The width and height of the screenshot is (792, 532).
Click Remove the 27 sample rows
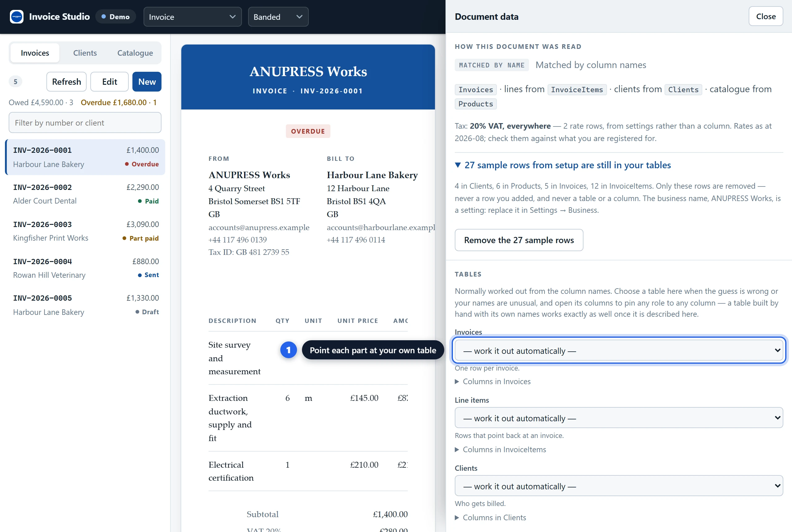(x=519, y=240)
